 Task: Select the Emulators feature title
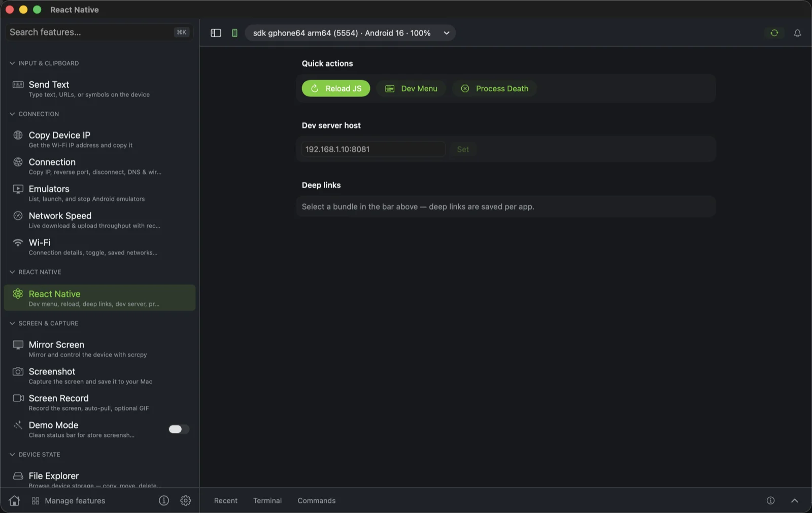click(x=49, y=189)
